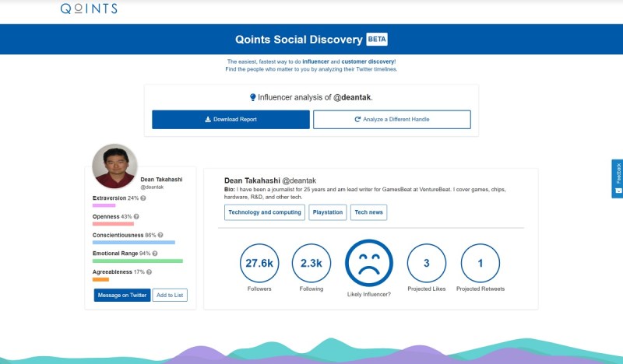
Task: Click the Openness pink progress bar
Action: 113,224
